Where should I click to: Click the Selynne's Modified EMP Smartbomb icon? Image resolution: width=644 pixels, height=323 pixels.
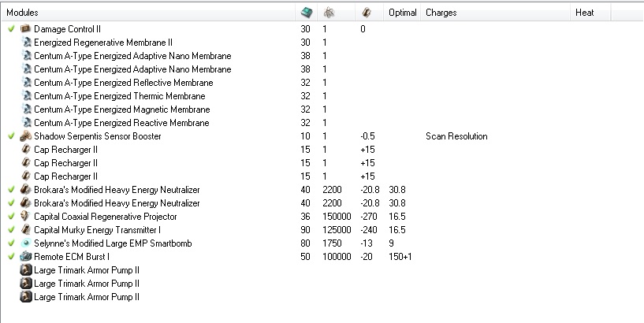click(x=26, y=243)
